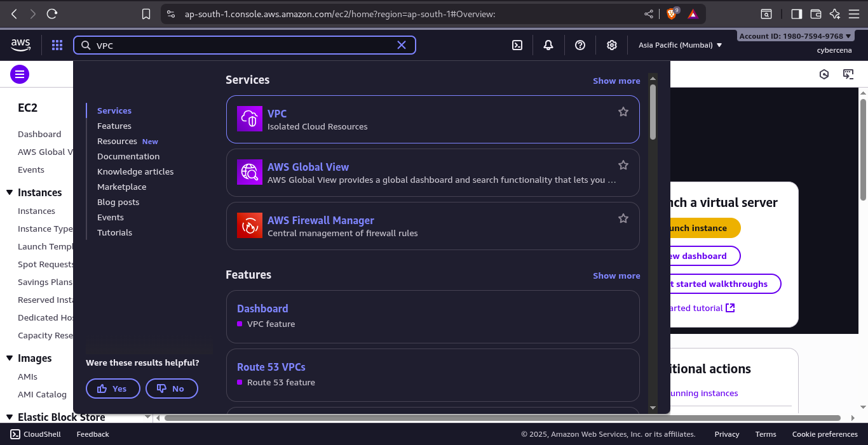Open the settings gear in AWS bar

coord(611,45)
